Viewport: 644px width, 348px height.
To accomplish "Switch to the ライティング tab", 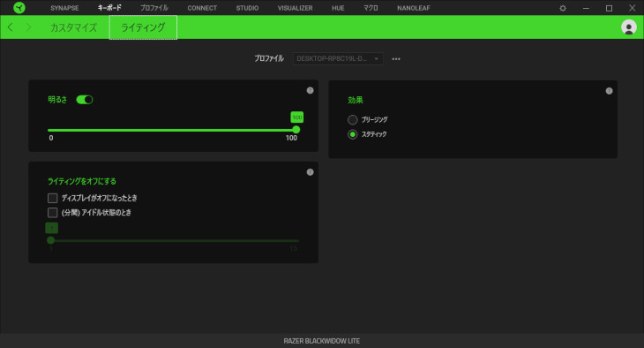I will 143,27.
